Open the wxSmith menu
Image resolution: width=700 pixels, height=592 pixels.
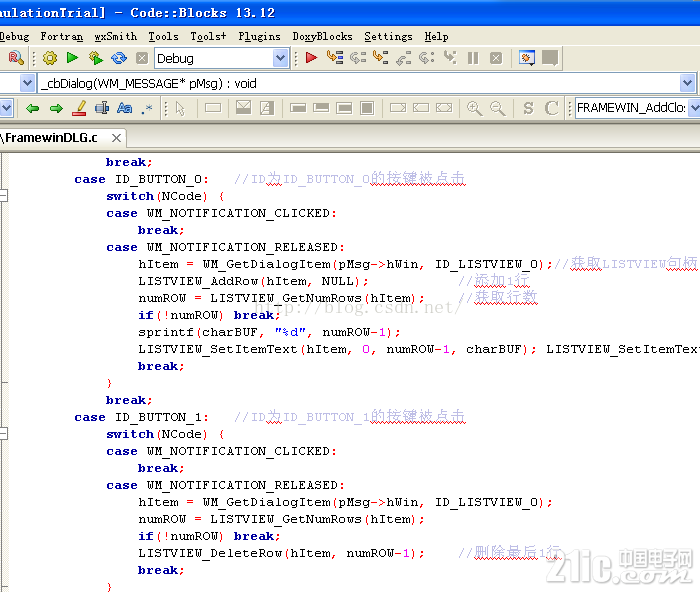point(116,37)
